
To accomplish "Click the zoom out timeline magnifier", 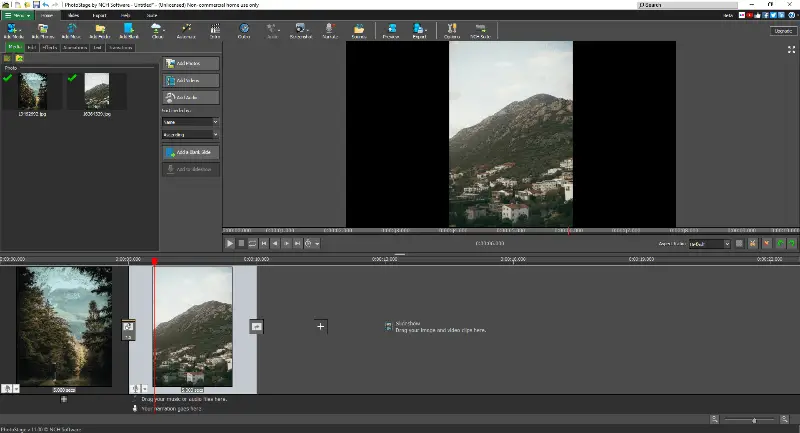I will [714, 419].
